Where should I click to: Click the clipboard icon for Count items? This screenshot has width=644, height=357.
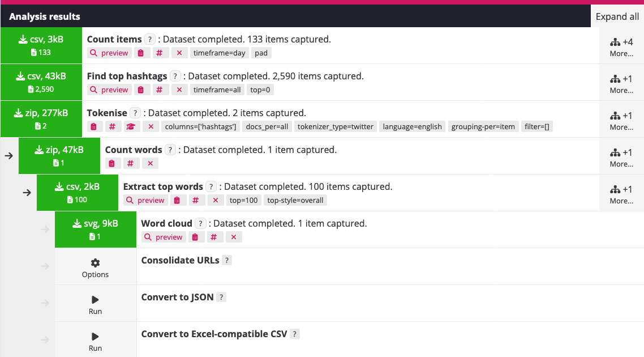pyautogui.click(x=140, y=53)
